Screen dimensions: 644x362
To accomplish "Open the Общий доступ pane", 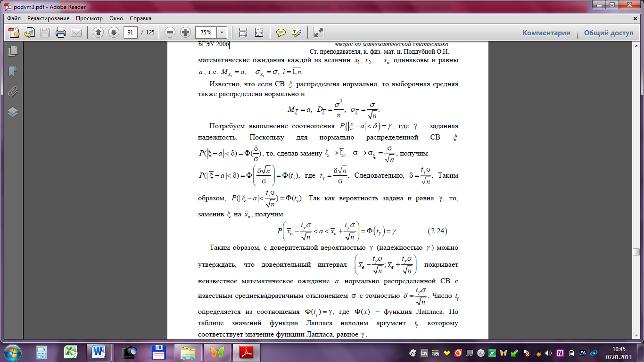I will coord(609,33).
